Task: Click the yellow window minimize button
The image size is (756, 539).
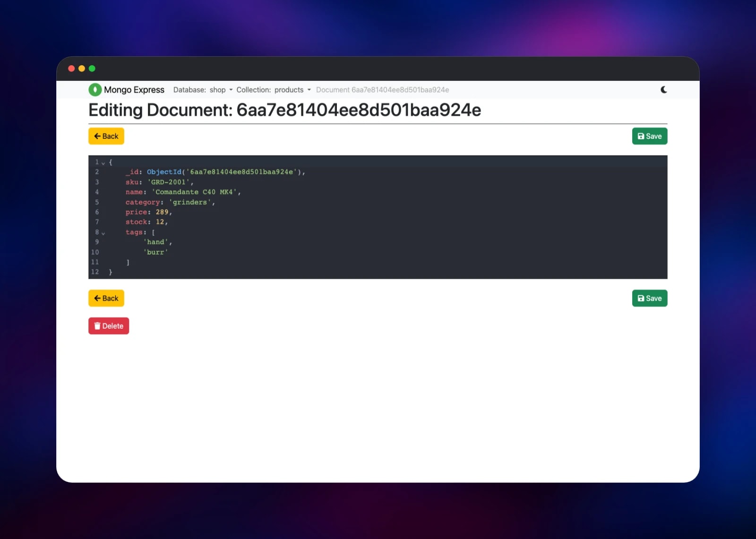Action: point(82,68)
